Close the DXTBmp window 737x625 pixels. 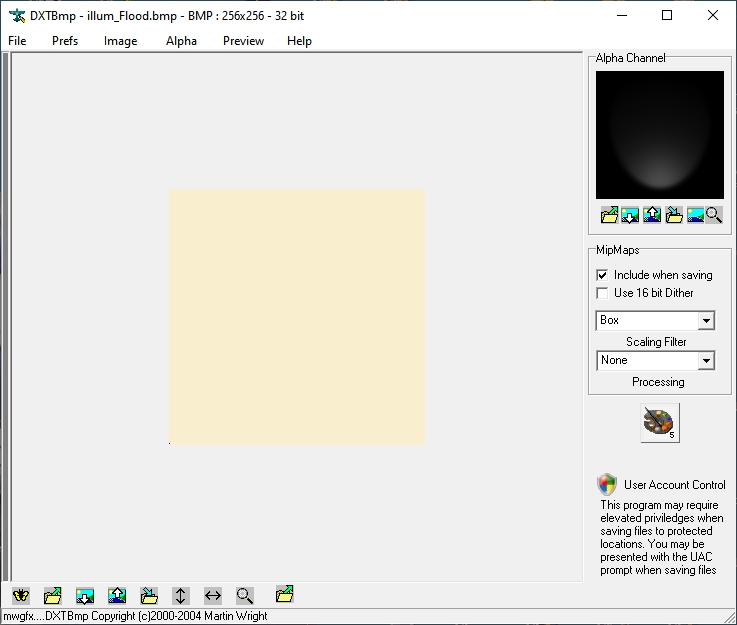(713, 16)
